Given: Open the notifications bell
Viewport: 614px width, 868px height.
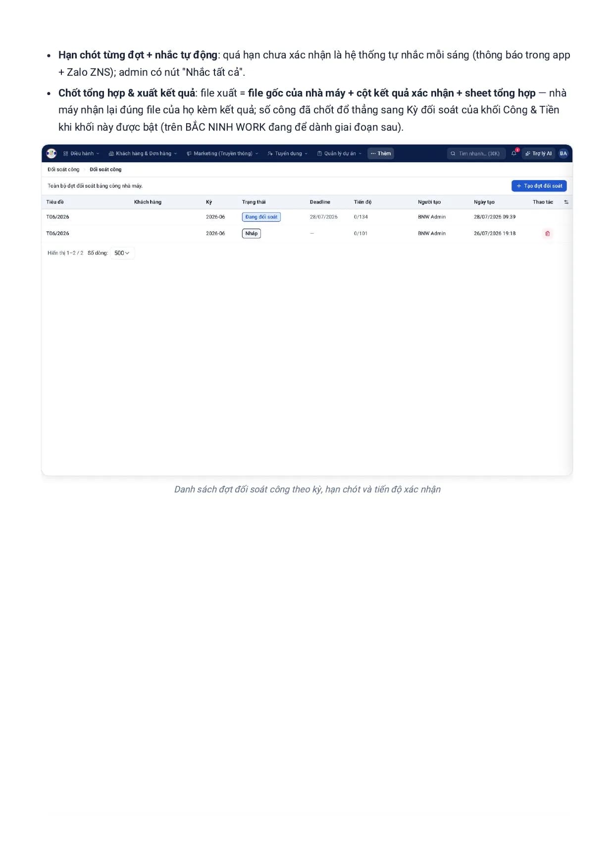Looking at the screenshot, I should [x=514, y=153].
